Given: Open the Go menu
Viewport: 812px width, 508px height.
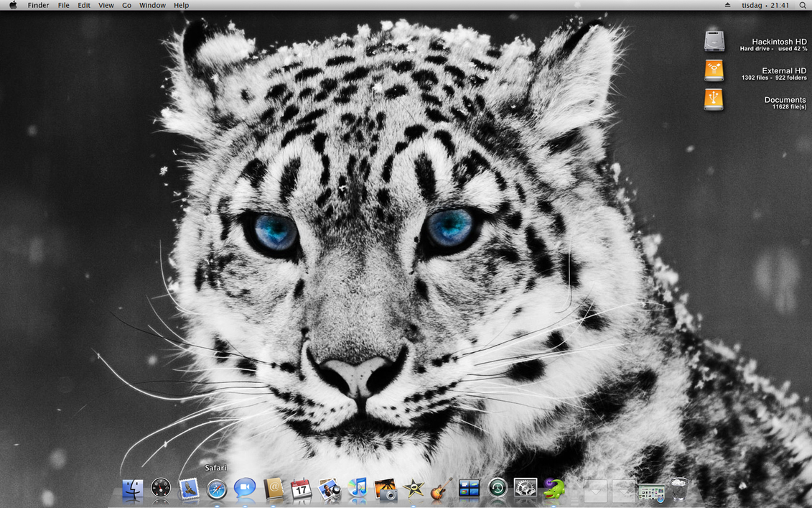Looking at the screenshot, I should [127, 5].
